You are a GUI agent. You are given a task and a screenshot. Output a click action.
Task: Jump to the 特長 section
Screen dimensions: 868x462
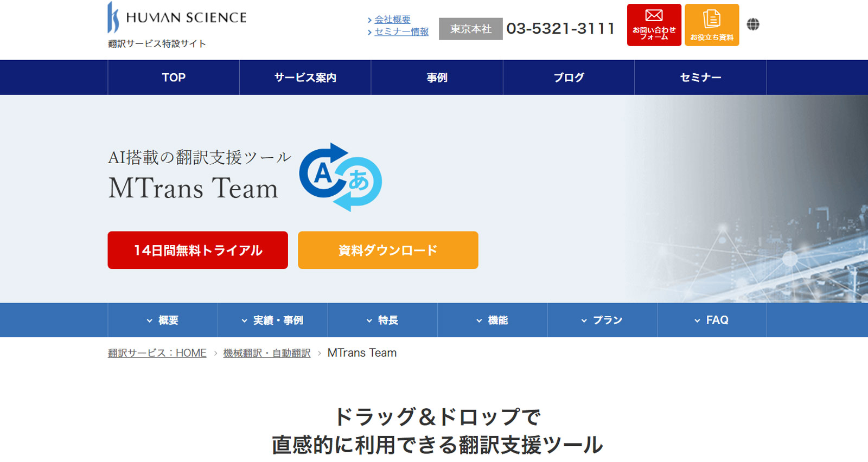click(382, 320)
